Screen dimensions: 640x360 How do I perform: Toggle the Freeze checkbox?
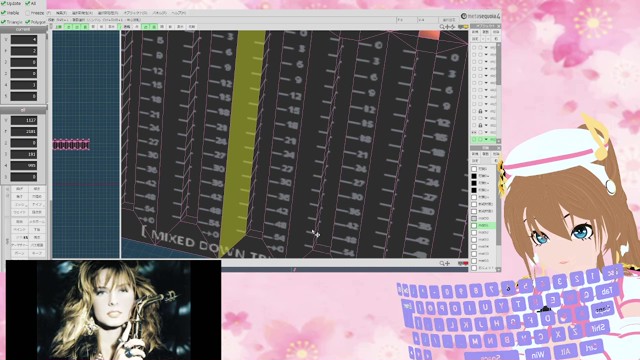(x=27, y=13)
